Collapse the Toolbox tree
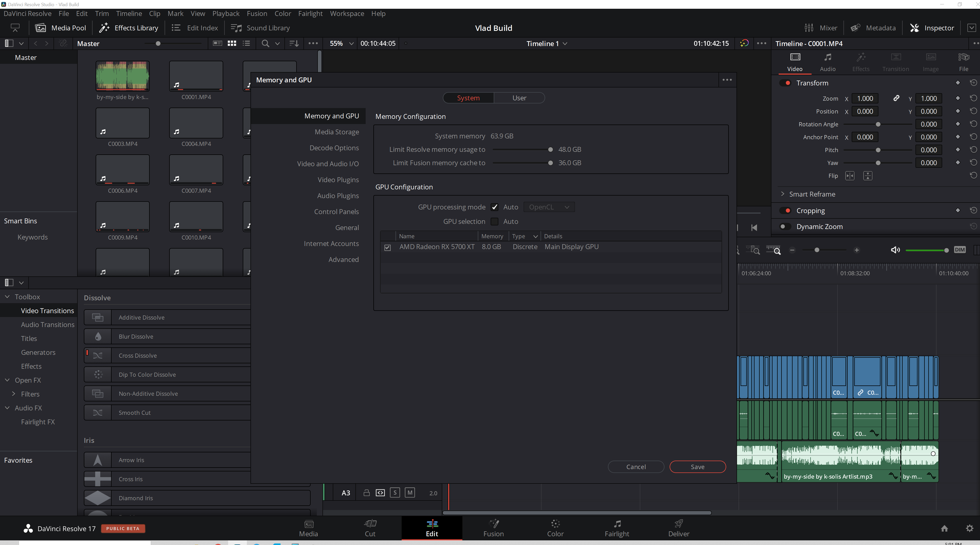The height and width of the screenshot is (545, 980). pyautogui.click(x=7, y=296)
